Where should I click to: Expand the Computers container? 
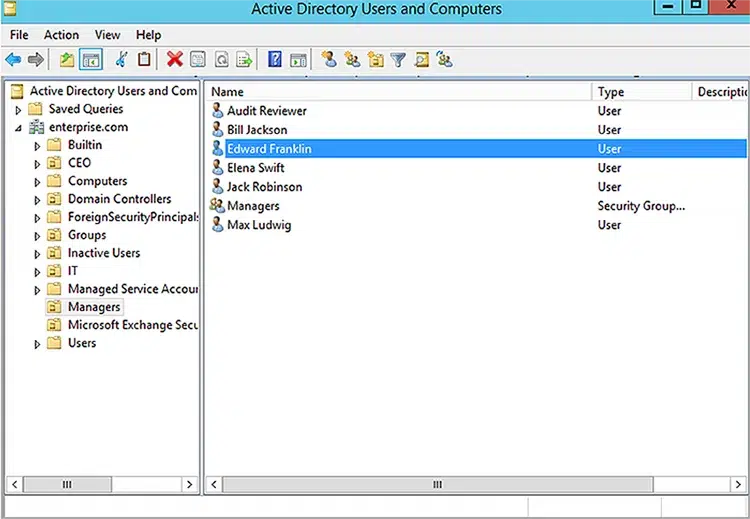coord(37,182)
